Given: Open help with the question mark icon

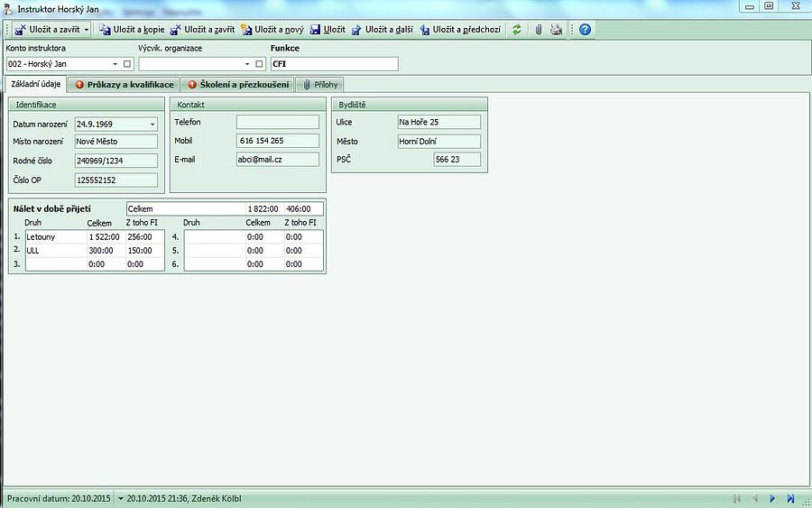Looking at the screenshot, I should pos(586,30).
